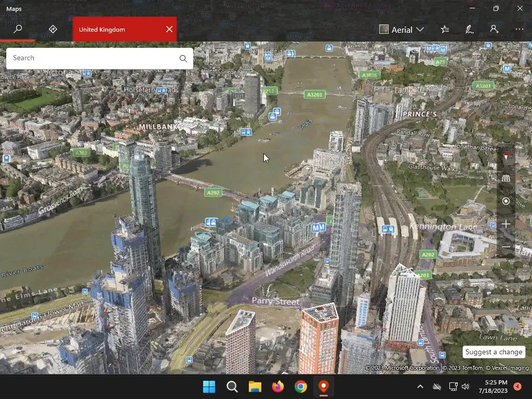Click the Aerial view thumbnail

pyautogui.click(x=384, y=30)
